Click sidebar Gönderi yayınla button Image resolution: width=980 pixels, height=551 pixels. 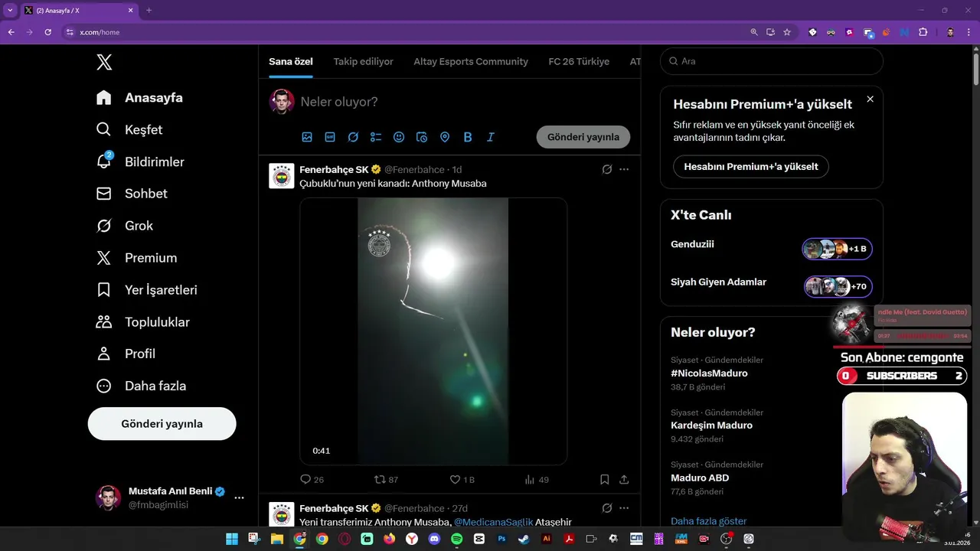(x=162, y=424)
